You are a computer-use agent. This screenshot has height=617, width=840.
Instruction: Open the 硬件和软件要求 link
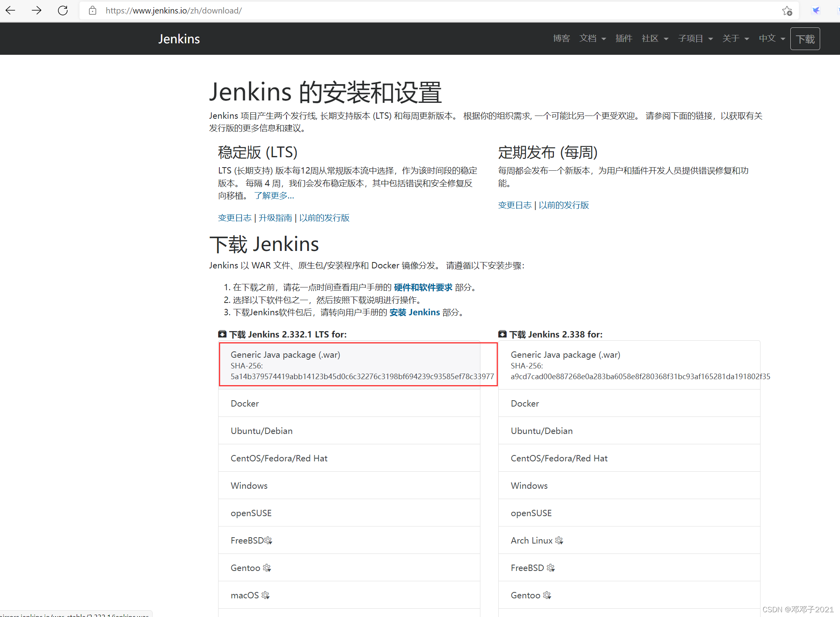423,287
